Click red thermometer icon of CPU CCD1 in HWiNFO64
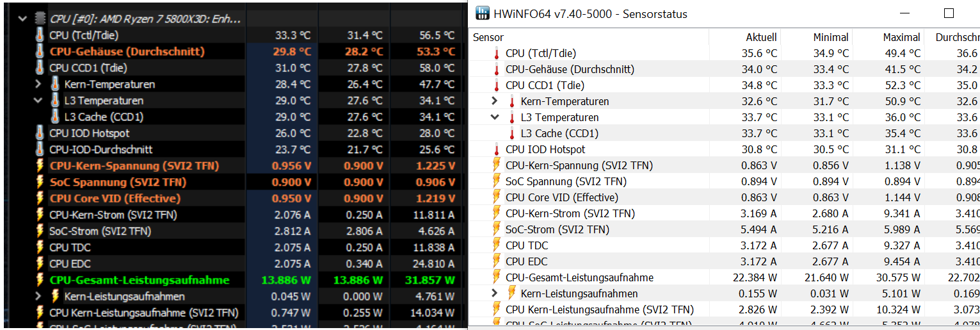Screen dimensions: 980x330 (x=496, y=85)
